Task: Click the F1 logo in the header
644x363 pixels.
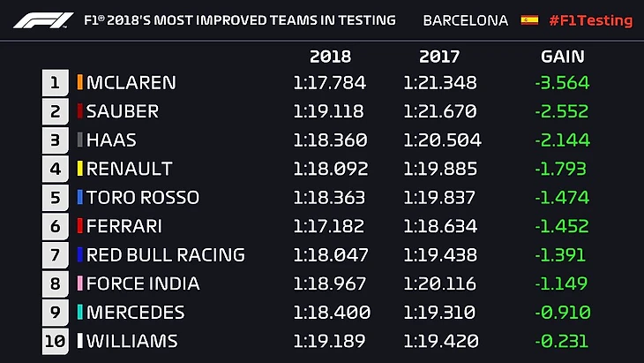Action: (42, 19)
